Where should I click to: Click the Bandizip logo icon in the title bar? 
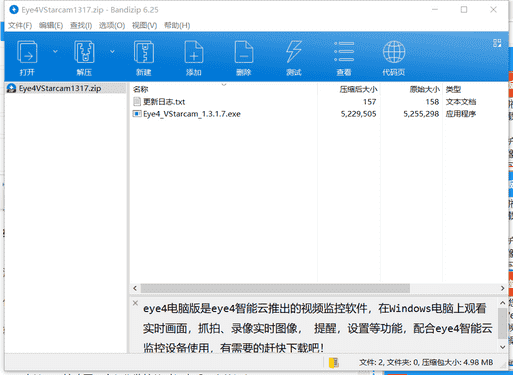click(x=14, y=10)
